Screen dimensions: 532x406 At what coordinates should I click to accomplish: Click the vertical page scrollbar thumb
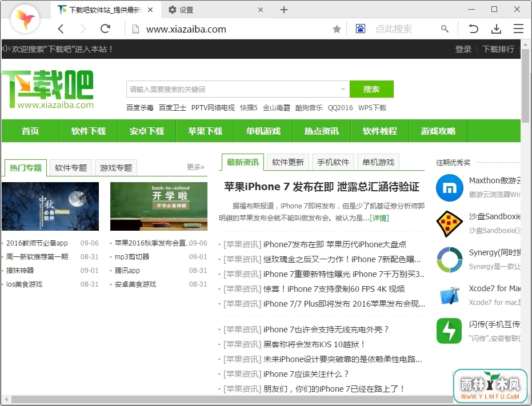[526, 86]
